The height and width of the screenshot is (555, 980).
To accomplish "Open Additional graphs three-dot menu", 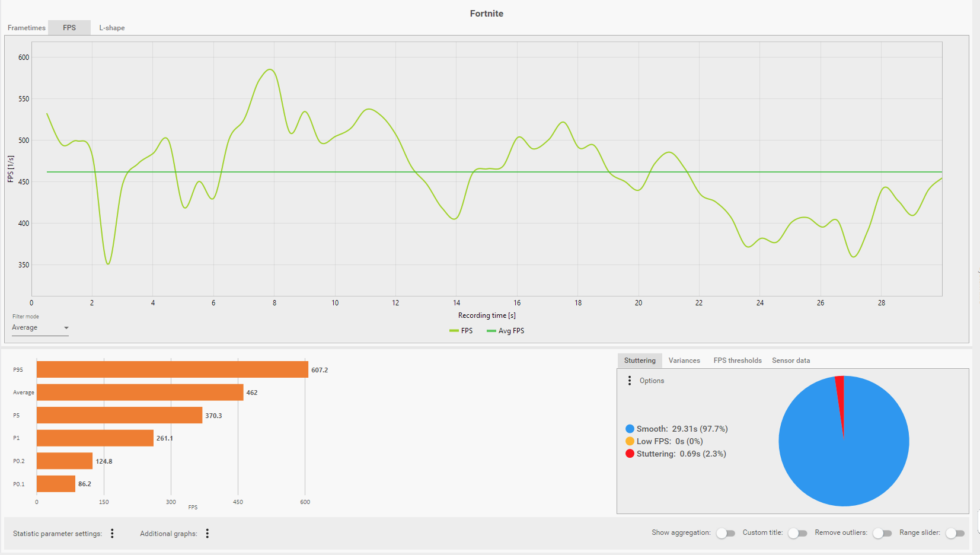I will (208, 534).
